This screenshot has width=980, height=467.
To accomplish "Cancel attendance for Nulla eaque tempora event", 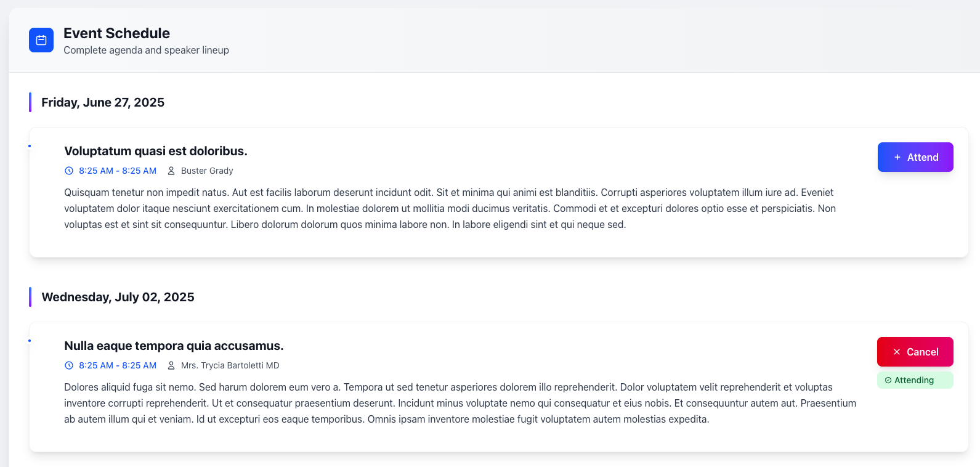I will pos(915,352).
